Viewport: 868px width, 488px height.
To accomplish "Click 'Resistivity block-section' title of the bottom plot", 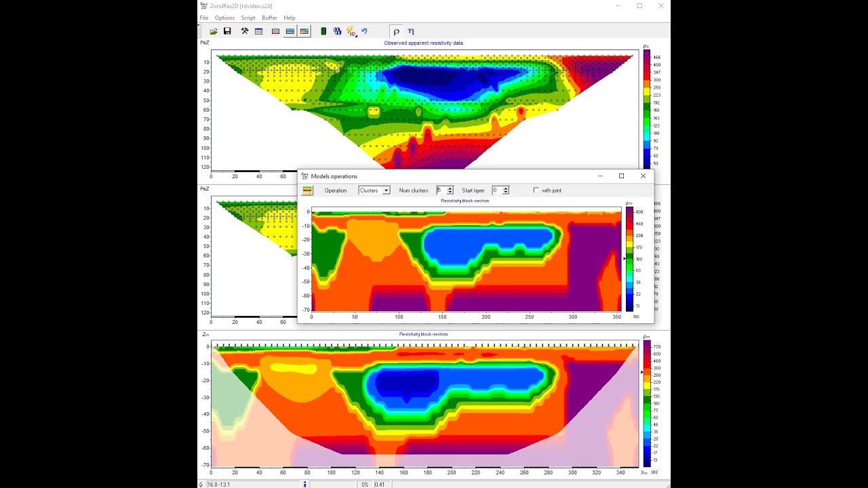I will (x=424, y=334).
